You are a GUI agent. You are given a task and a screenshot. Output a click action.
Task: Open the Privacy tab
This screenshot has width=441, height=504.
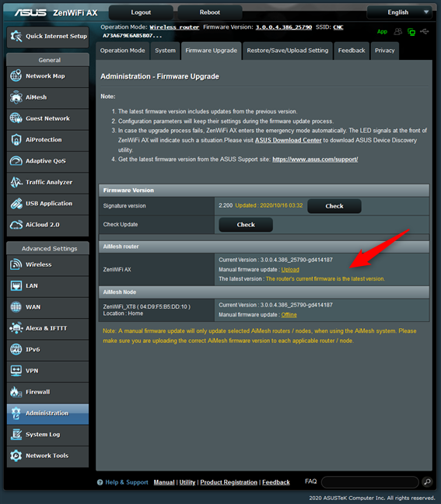[385, 51]
